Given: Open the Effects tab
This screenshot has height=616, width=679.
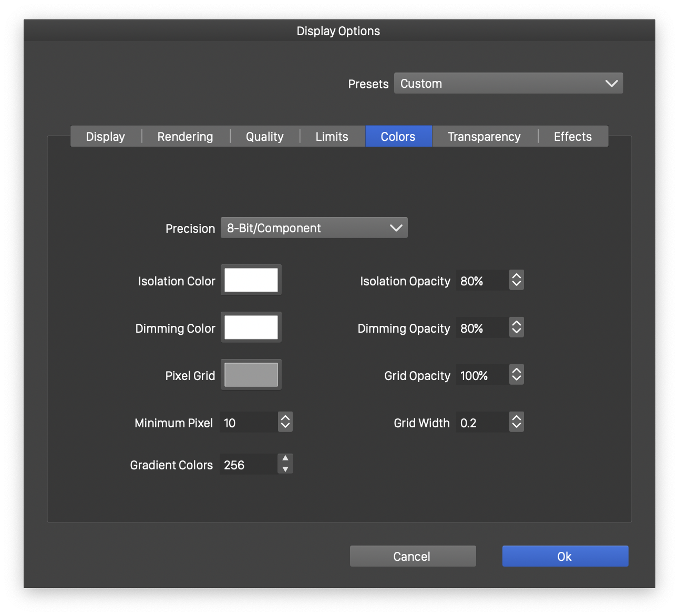Looking at the screenshot, I should (572, 137).
